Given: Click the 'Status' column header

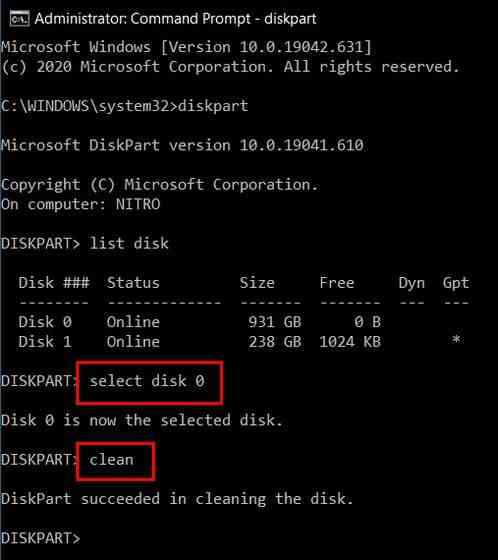Looking at the screenshot, I should coord(133,283).
